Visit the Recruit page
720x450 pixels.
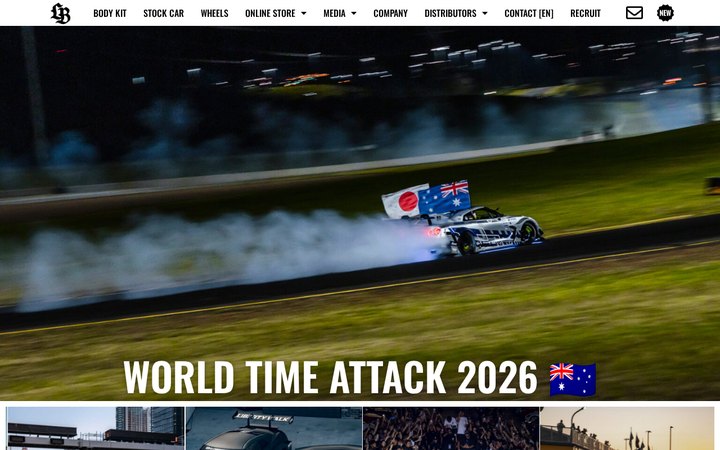coord(585,13)
